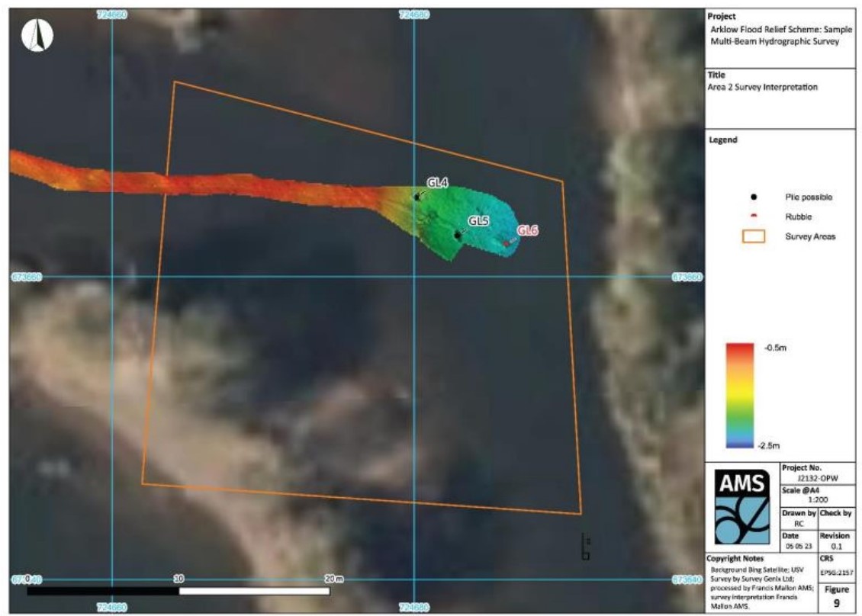Click the red rubble marker at GL6
This screenshot has width=862, height=616.
tap(506, 243)
